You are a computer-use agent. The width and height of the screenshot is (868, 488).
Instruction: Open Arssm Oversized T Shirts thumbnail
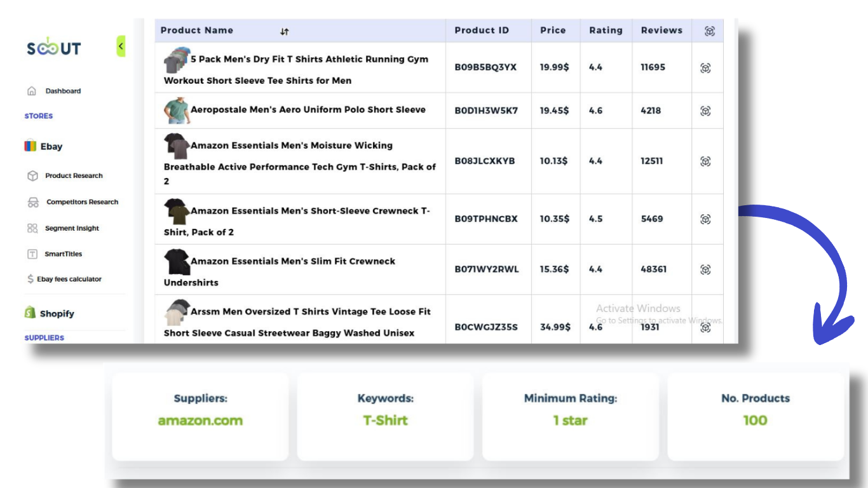pyautogui.click(x=177, y=313)
